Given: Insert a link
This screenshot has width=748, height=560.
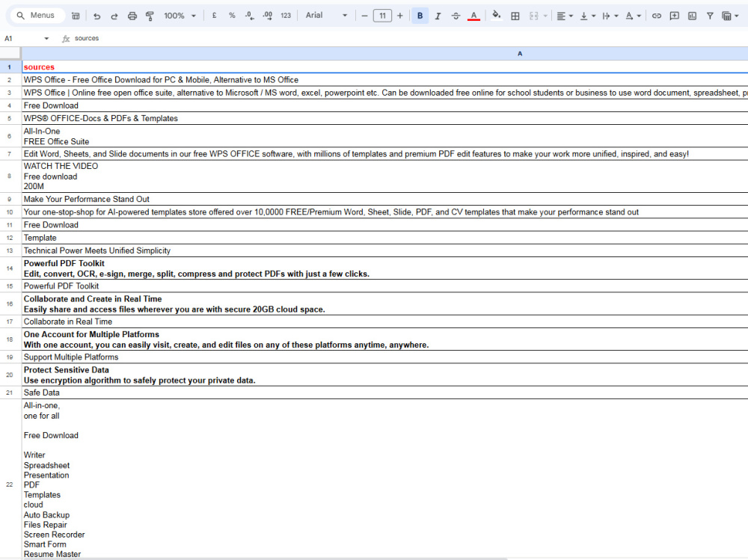Looking at the screenshot, I should click(657, 16).
